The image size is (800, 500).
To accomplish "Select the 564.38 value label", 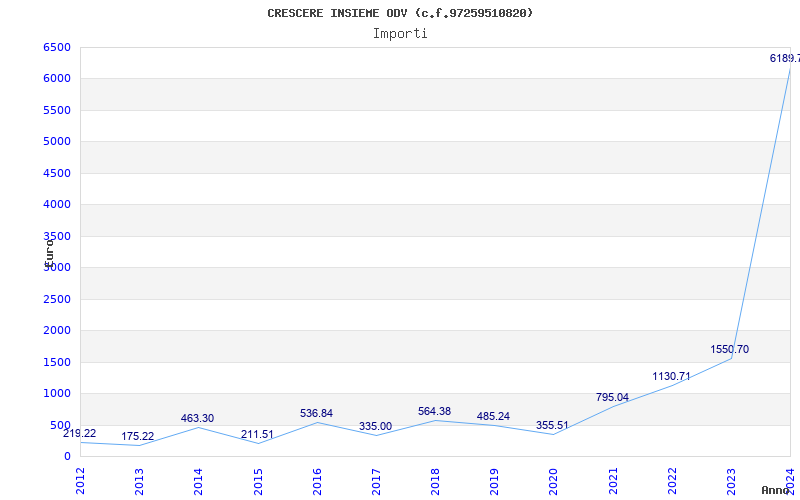I will (435, 411).
